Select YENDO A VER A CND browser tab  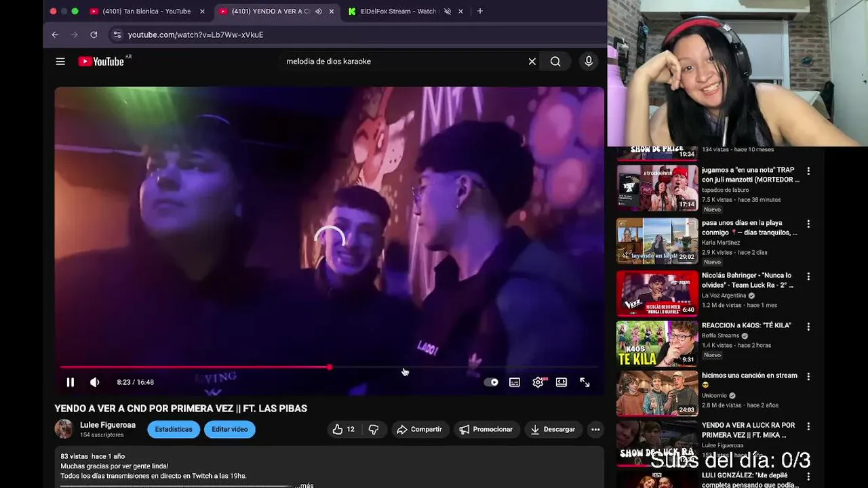275,12
